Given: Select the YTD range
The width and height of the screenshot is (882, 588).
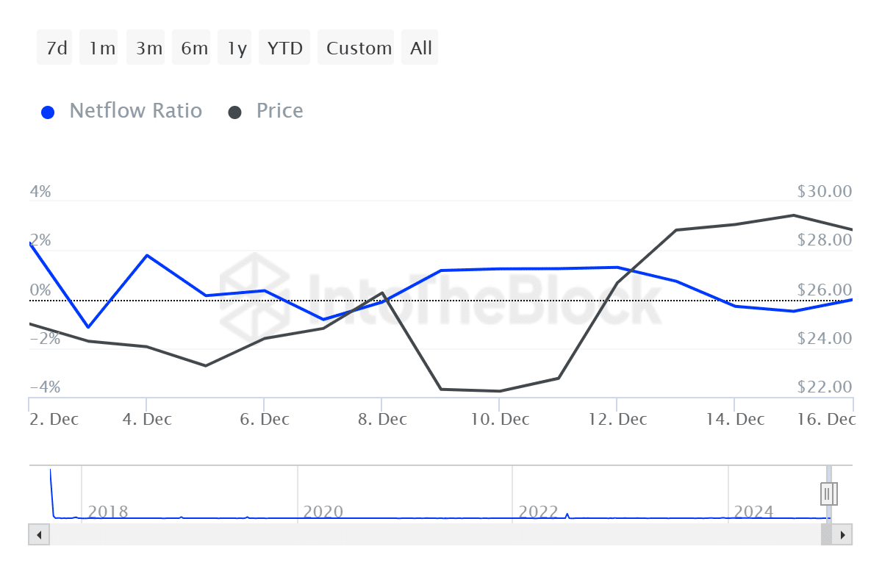Looking at the screenshot, I should (x=285, y=48).
